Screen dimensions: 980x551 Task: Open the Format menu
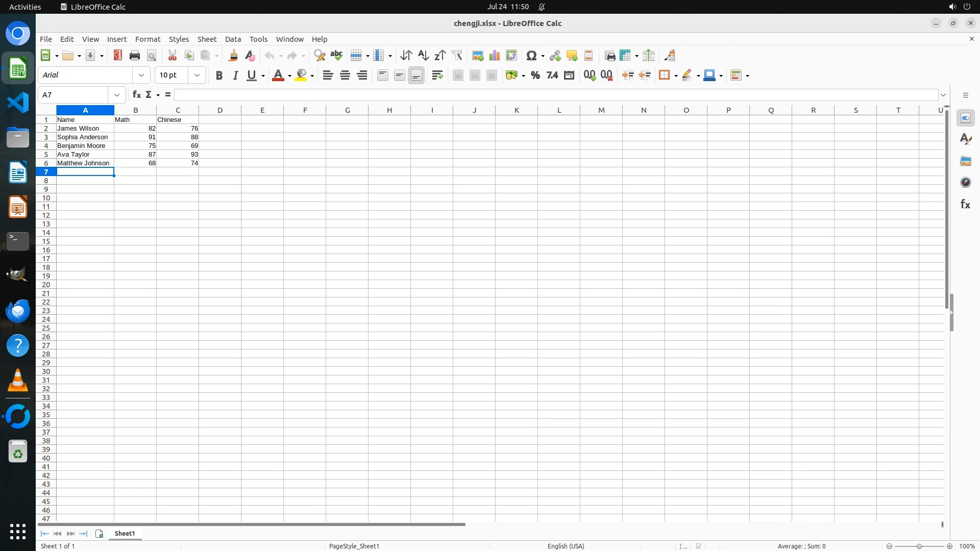148,39
